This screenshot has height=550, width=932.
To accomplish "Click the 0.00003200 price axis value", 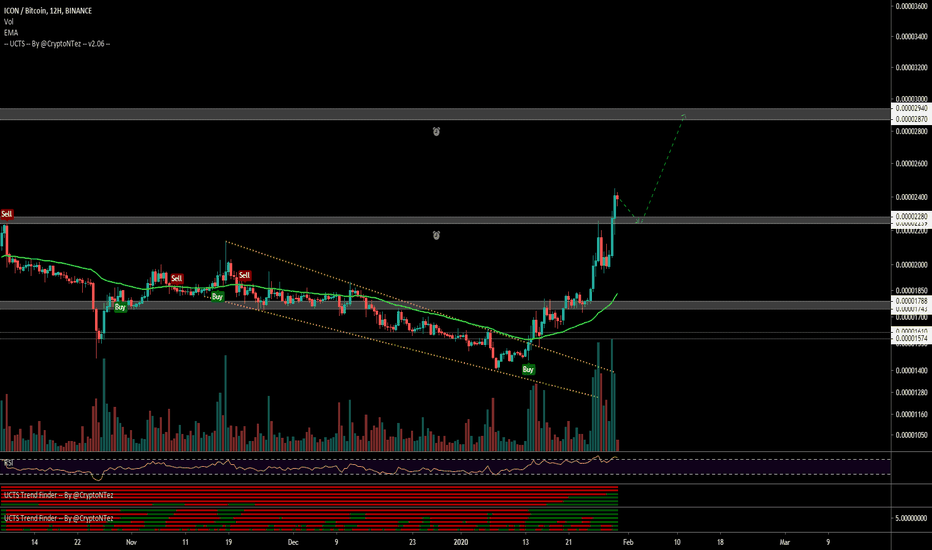I will (912, 68).
